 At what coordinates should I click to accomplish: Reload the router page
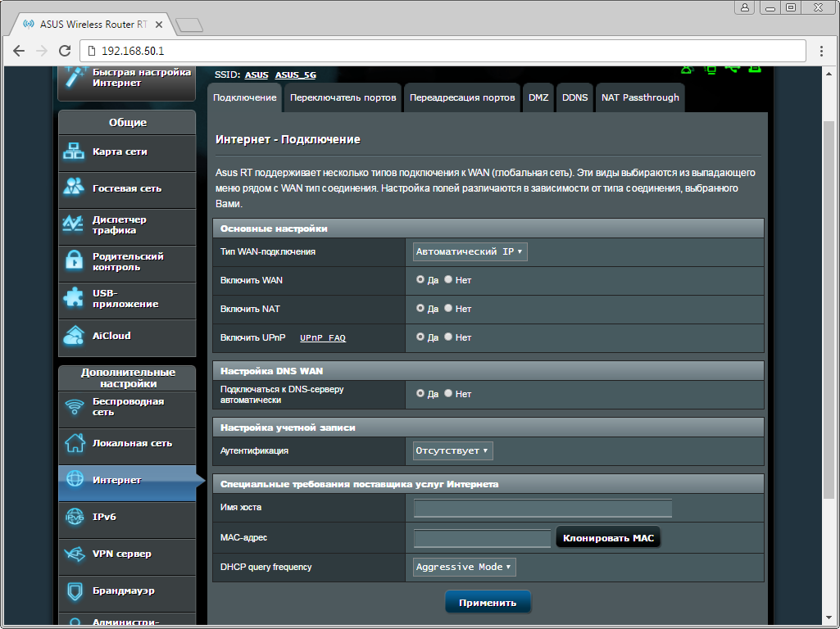coord(65,51)
